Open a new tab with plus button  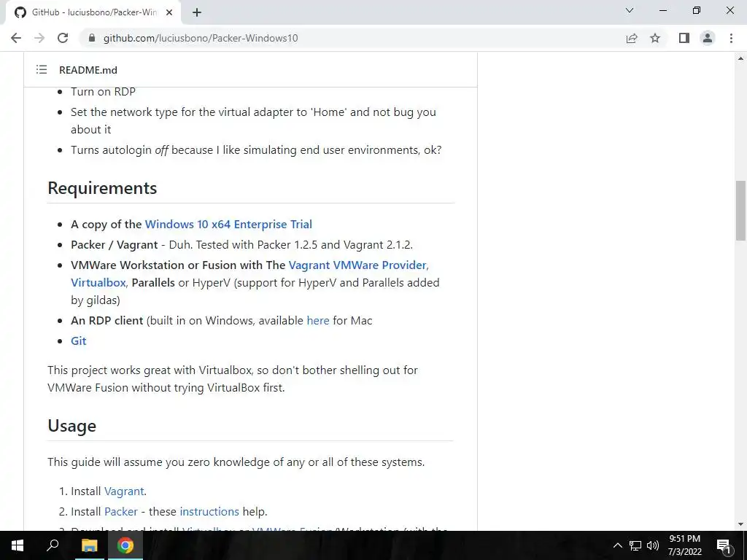click(197, 12)
